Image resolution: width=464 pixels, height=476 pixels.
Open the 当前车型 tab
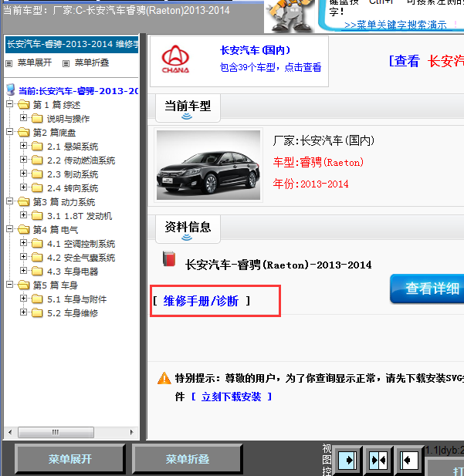pyautogui.click(x=188, y=108)
